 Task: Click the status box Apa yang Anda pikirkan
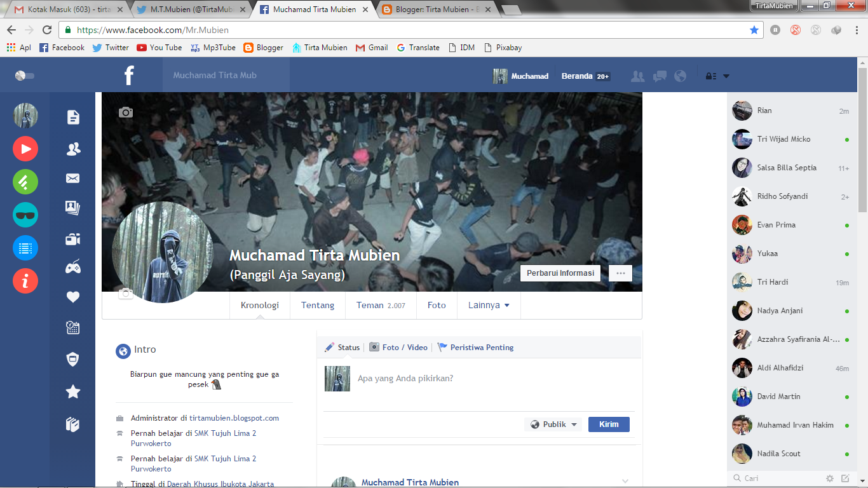coord(445,379)
